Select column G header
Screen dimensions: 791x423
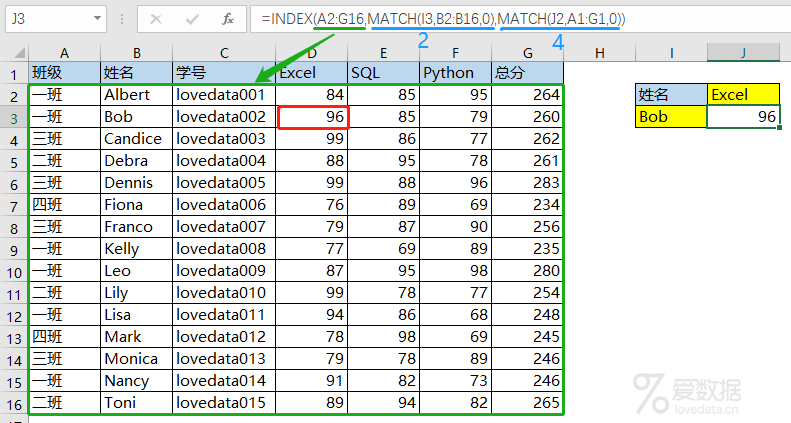coord(528,53)
